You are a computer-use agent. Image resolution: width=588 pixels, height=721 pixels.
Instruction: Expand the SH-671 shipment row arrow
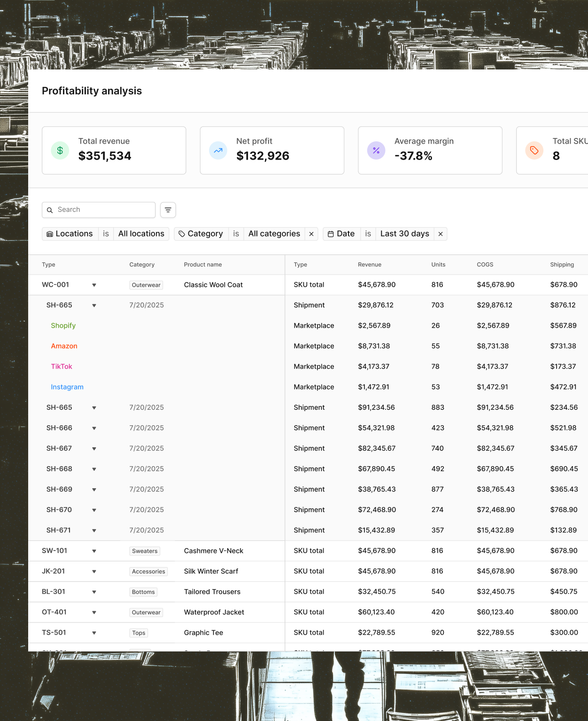(x=94, y=530)
